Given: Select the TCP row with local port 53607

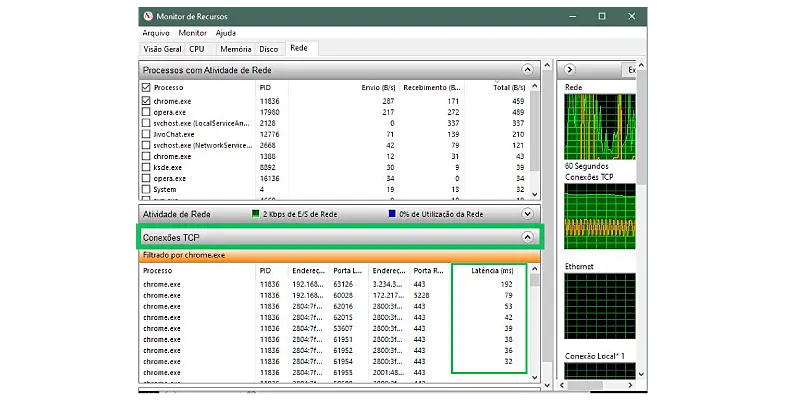Looking at the screenshot, I should pyautogui.click(x=334, y=329).
